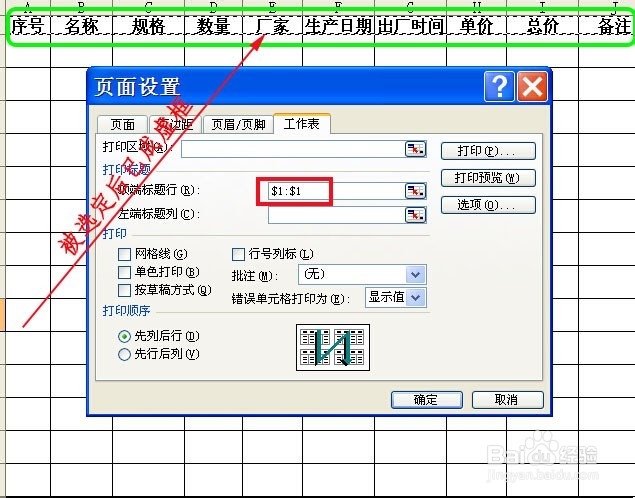Screen dimensions: 635x498
Task: Click the print order preview diagram
Action: point(333,347)
